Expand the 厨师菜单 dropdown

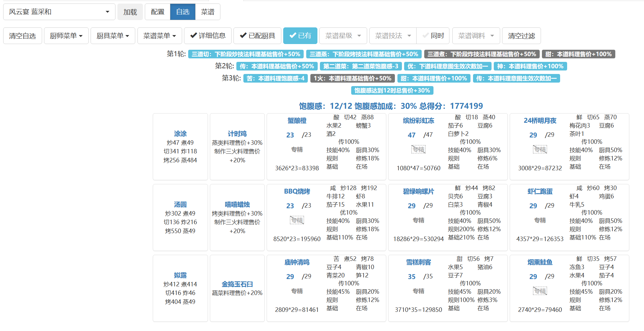click(x=66, y=36)
